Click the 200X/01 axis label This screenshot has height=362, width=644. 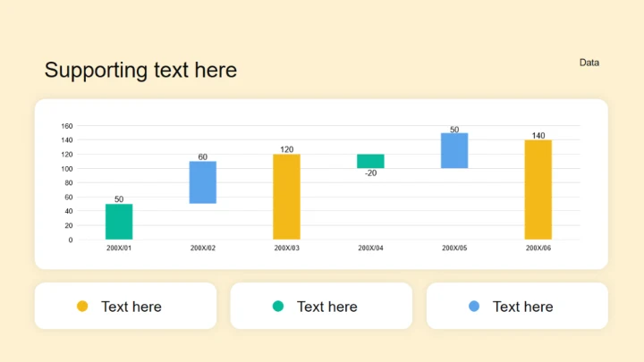coord(119,248)
